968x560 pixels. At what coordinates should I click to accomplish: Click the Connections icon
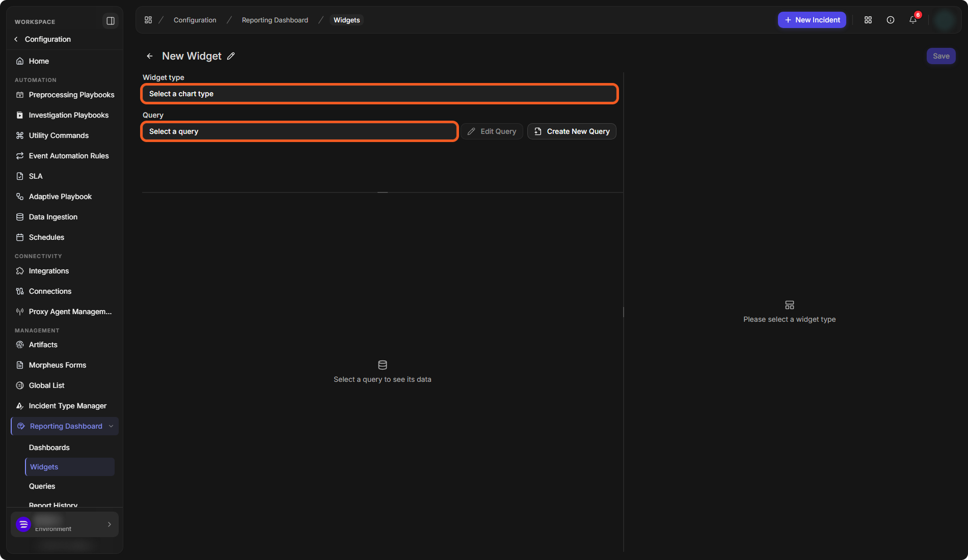pyautogui.click(x=20, y=291)
